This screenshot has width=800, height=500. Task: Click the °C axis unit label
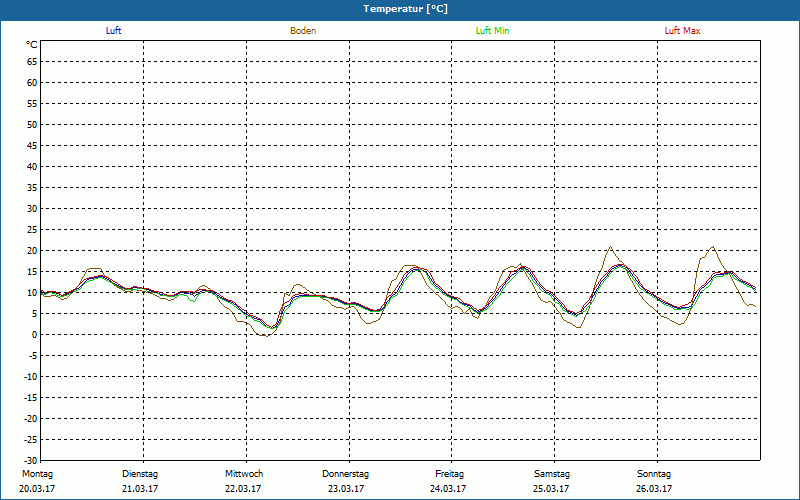tap(32, 45)
